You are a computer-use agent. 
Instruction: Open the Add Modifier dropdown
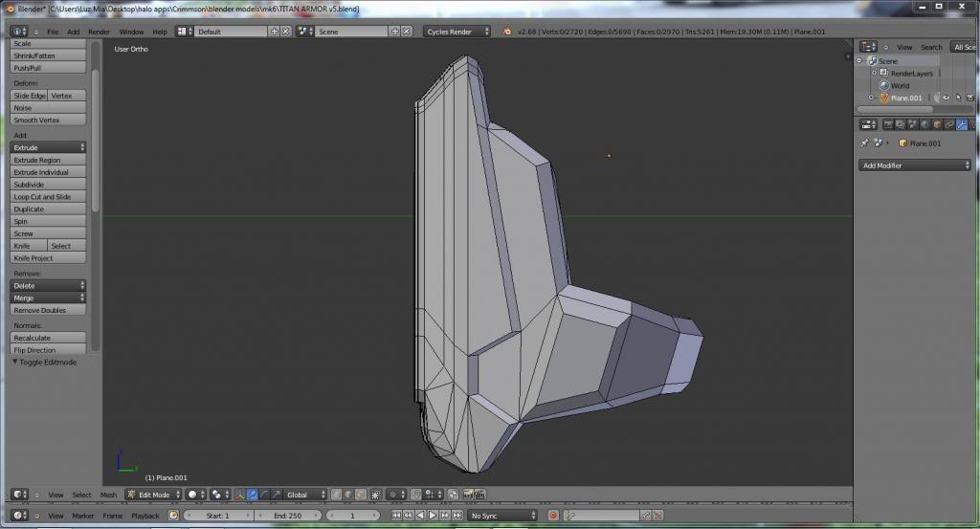(914, 165)
